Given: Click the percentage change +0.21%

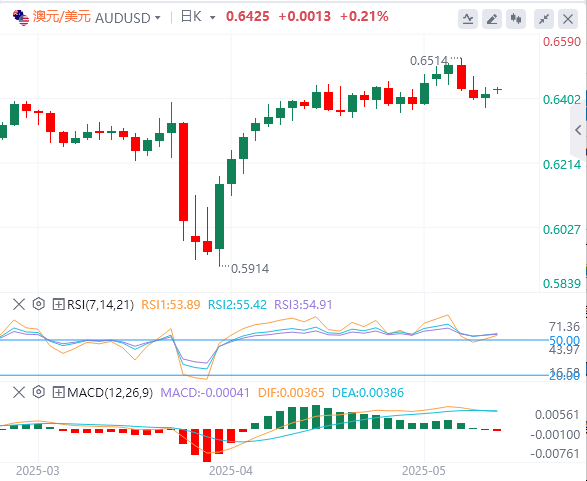Looking at the screenshot, I should (x=364, y=16).
